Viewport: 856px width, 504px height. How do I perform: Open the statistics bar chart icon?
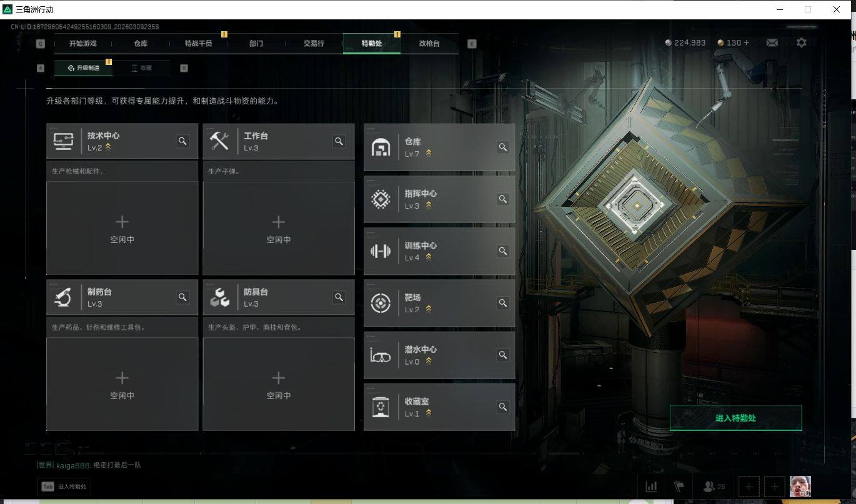coord(651,487)
